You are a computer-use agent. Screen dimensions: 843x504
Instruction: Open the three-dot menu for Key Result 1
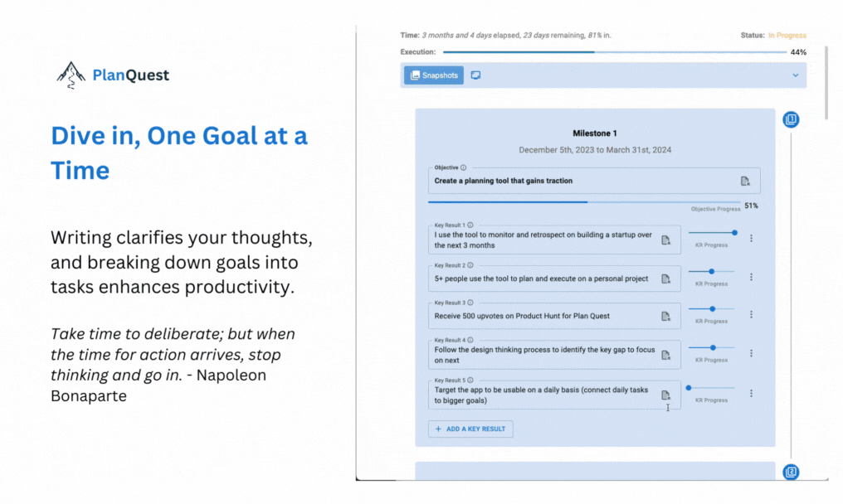point(751,238)
